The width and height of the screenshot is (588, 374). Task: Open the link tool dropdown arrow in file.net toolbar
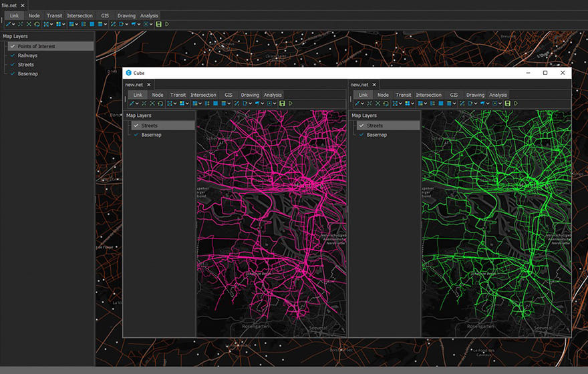coord(13,24)
